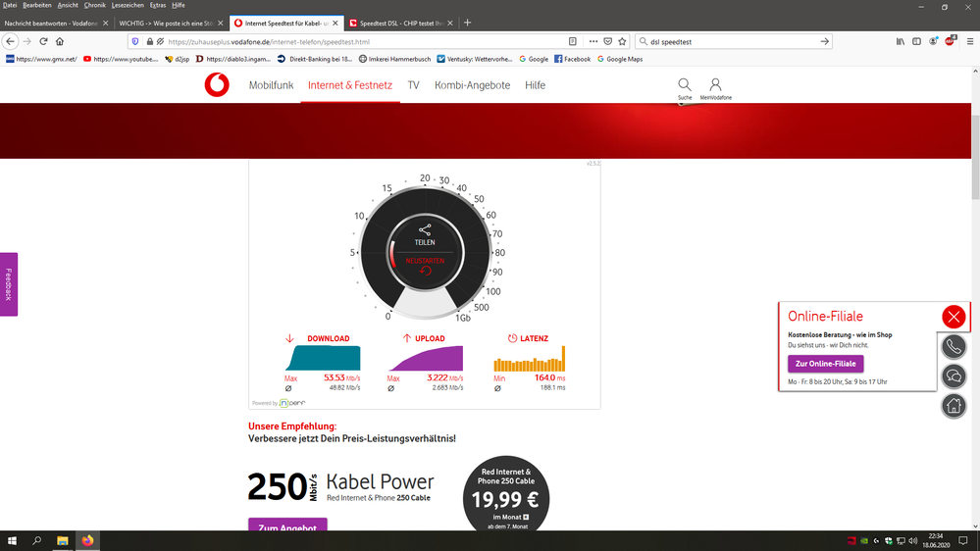Open the Ansicht menu
The height and width of the screenshot is (551, 980).
pos(68,5)
